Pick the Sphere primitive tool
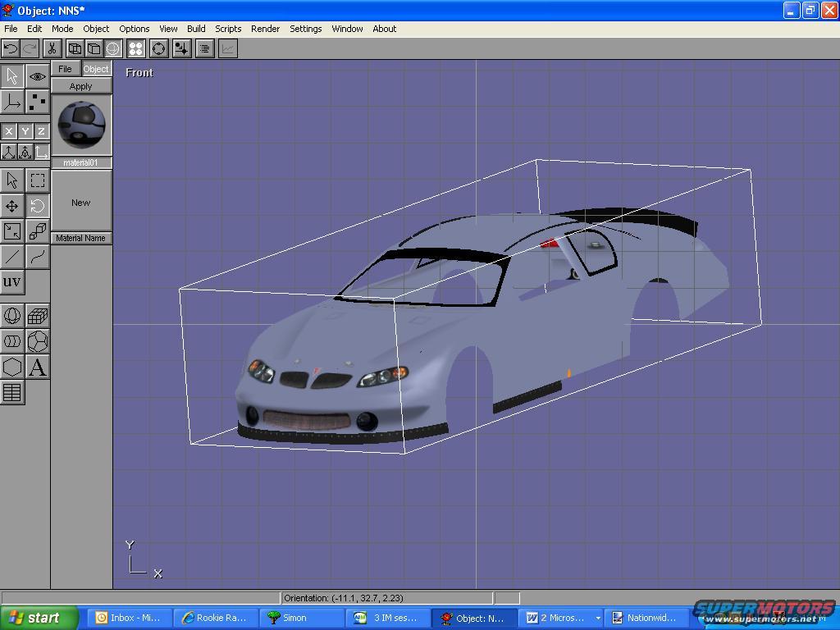The image size is (840, 630). [x=12, y=316]
